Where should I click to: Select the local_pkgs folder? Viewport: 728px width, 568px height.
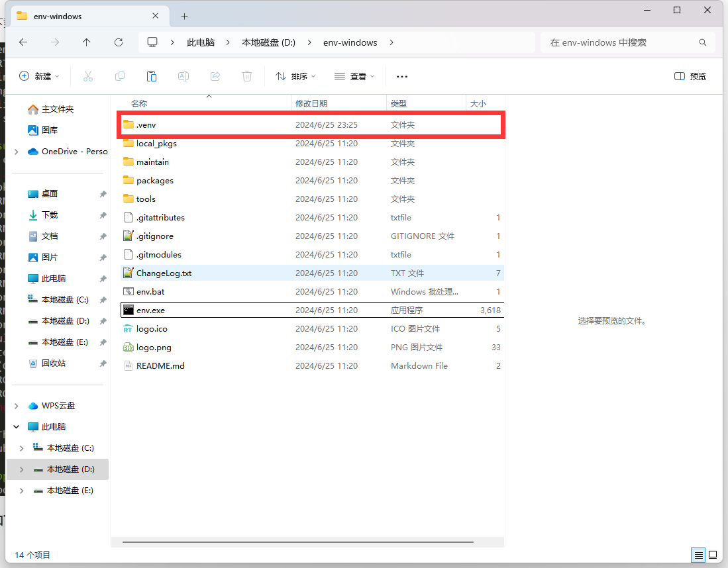click(x=312, y=144)
